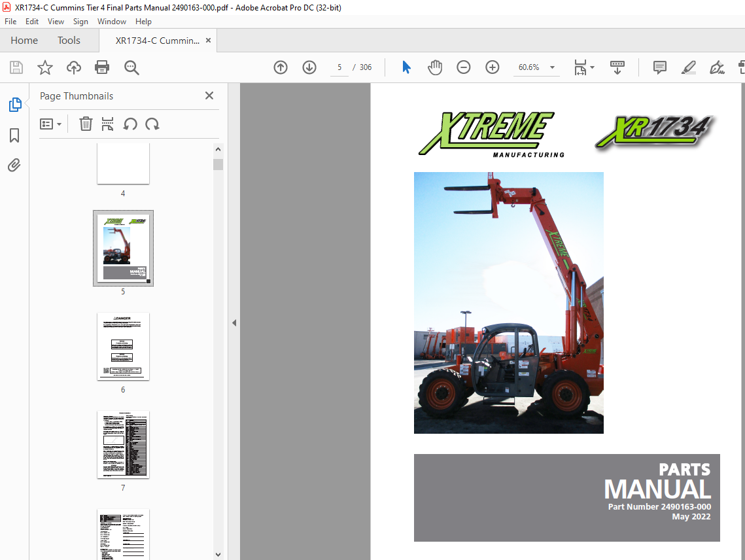
Task: Open the Help menu
Action: [x=143, y=22]
